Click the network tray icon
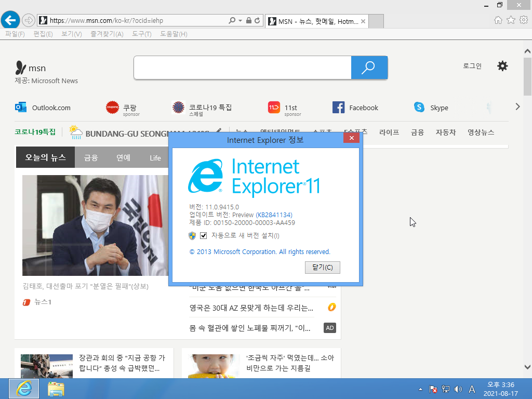This screenshot has width=532, height=399. [x=445, y=389]
